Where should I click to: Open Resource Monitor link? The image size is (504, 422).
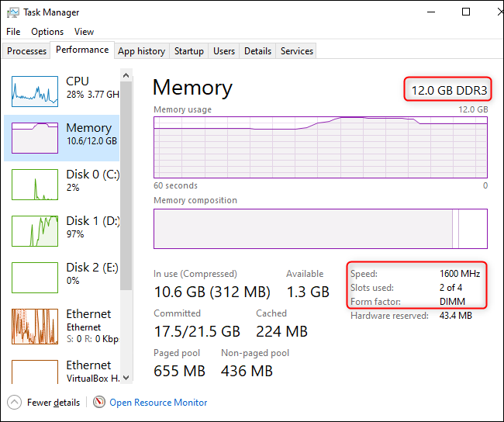158,403
